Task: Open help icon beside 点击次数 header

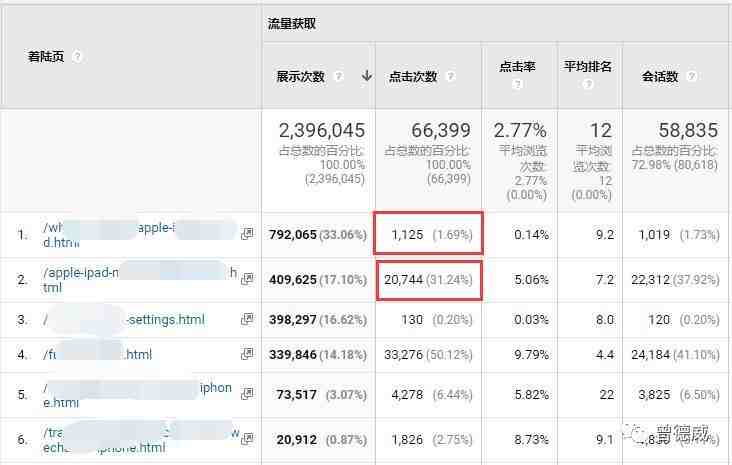Action: (x=450, y=76)
